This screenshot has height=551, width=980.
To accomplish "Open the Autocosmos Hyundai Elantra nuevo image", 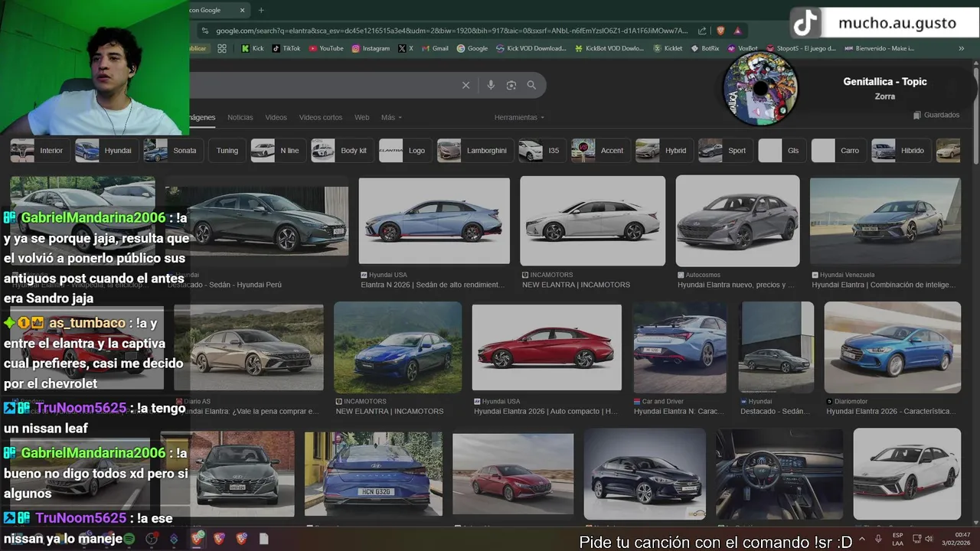I will pos(737,220).
